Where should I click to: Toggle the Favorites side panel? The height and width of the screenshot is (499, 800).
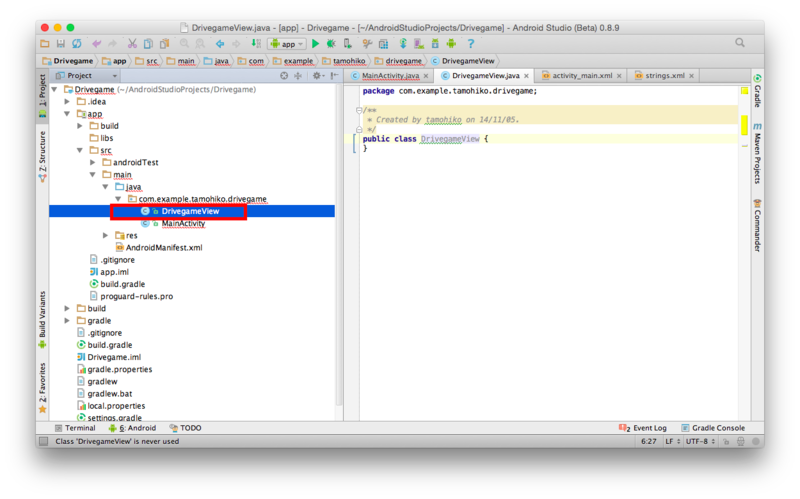point(42,388)
